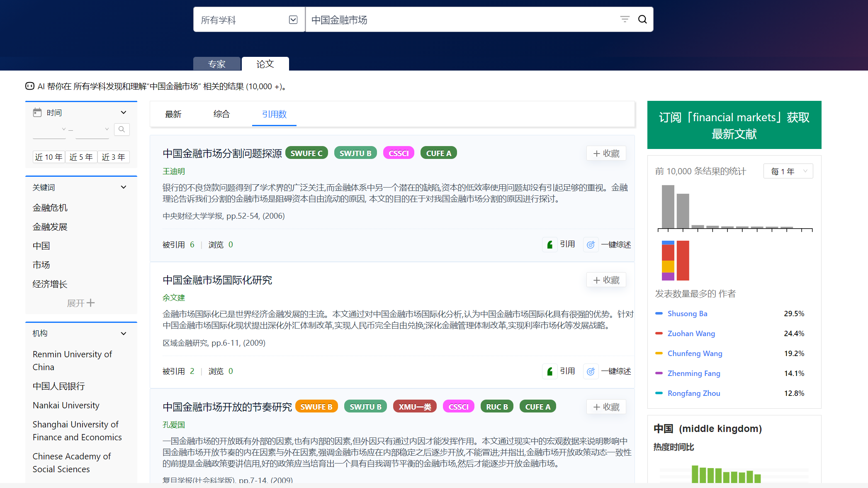The height and width of the screenshot is (488, 868).
Task: Click 收藏 button for the first paper
Action: pos(606,154)
